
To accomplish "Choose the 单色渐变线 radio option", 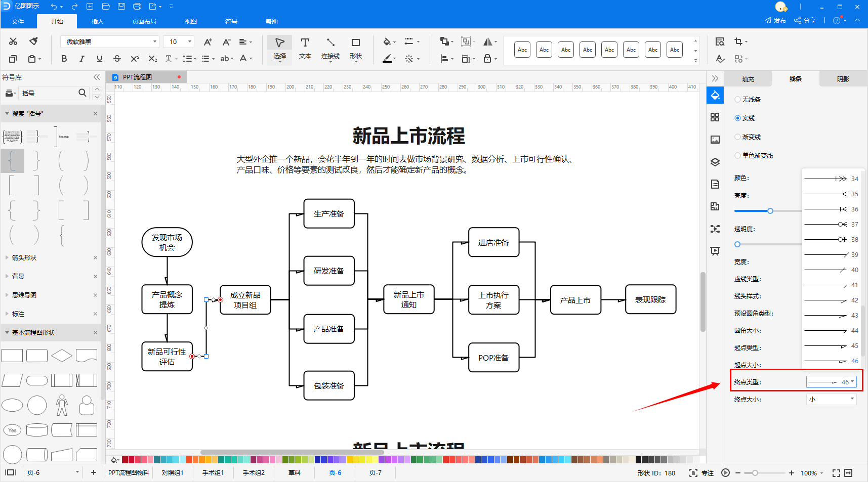I will [x=737, y=156].
